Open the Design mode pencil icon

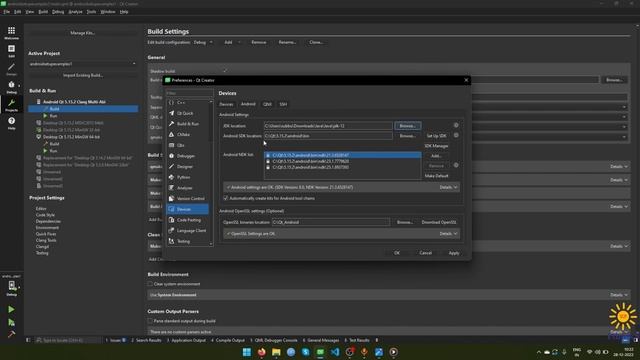click(x=11, y=69)
